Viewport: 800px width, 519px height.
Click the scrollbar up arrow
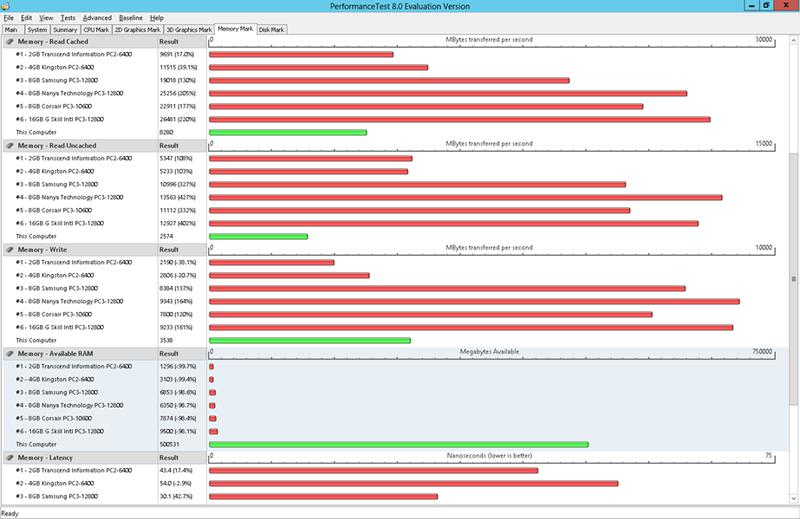click(x=793, y=40)
